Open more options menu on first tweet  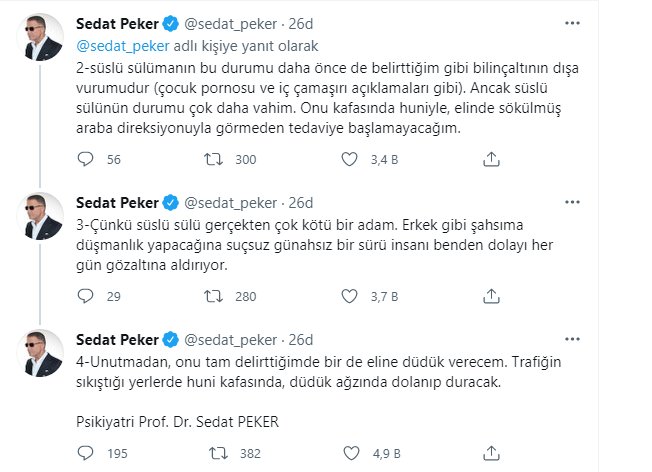(572, 23)
